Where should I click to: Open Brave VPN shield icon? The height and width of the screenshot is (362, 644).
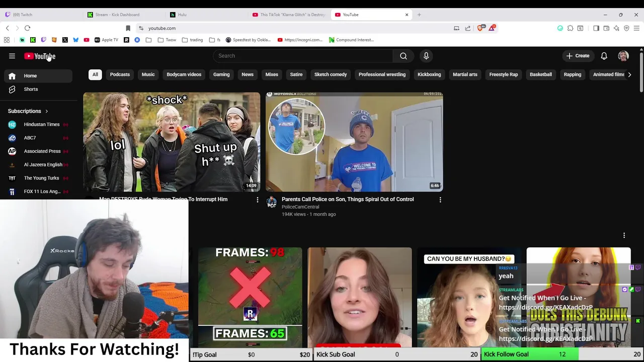click(626, 28)
